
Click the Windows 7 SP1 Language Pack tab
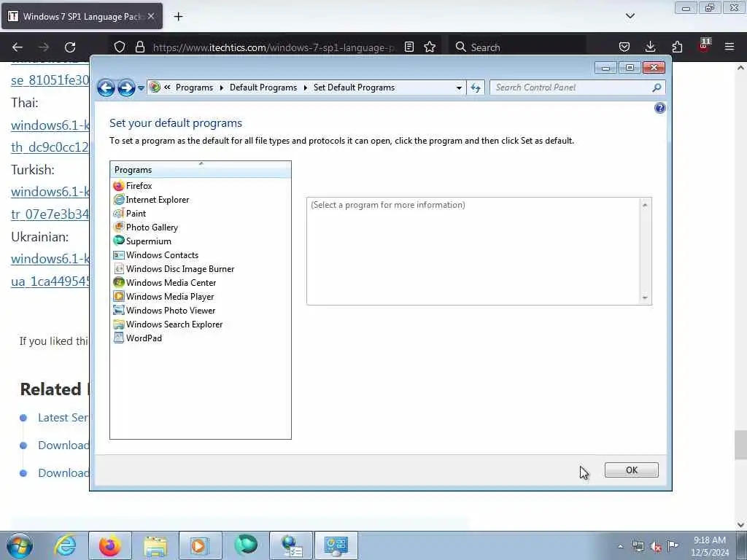(82, 16)
